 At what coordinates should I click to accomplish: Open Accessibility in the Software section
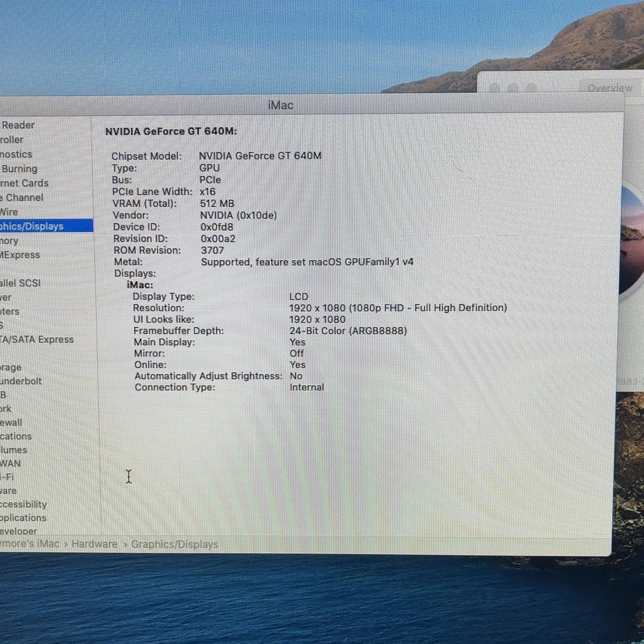[24, 504]
